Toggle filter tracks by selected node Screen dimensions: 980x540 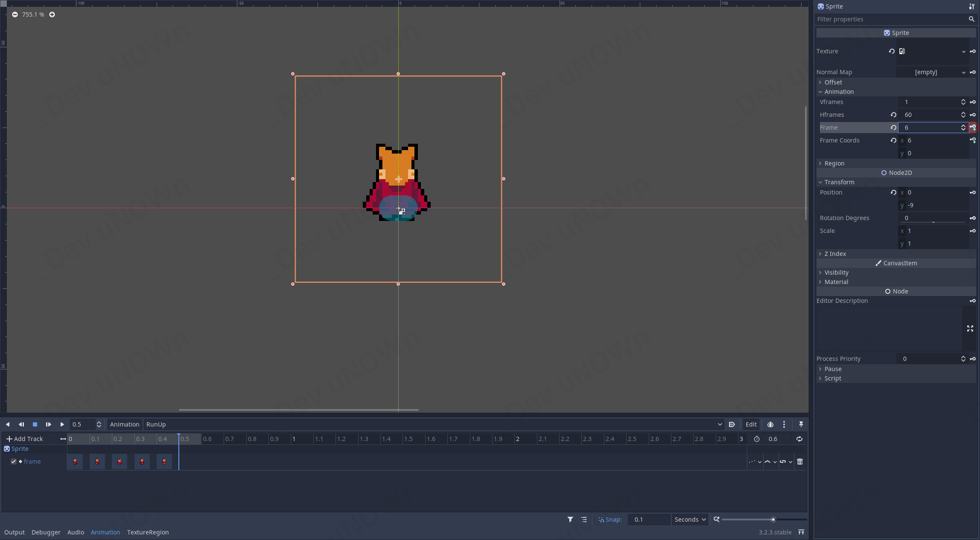coord(570,520)
